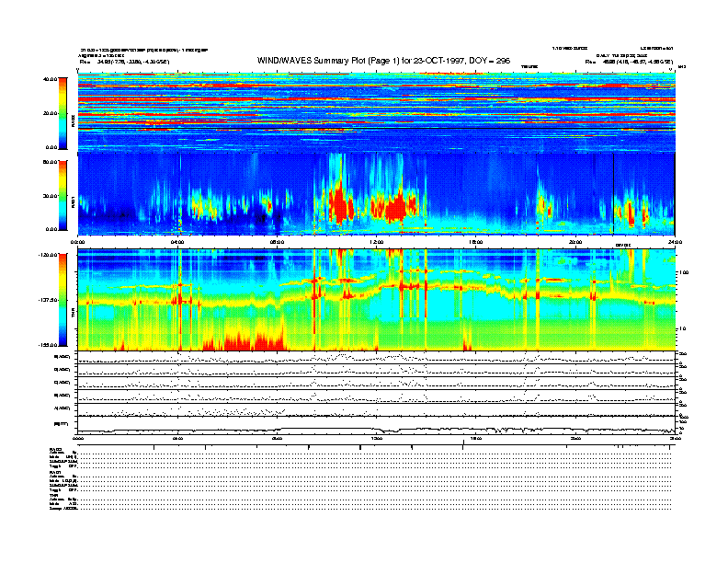Click the RAD2 color scale bar
The width and height of the screenshot is (728, 563).
63,113
